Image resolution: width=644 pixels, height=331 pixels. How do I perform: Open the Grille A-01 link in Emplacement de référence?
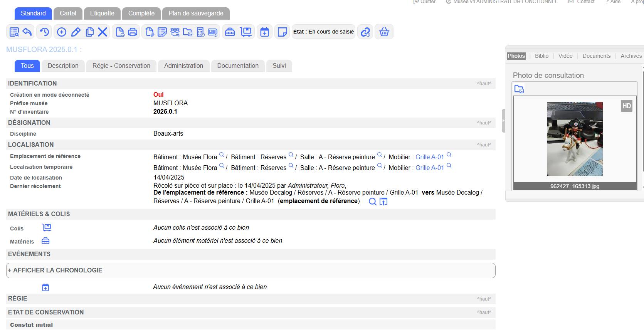429,157
